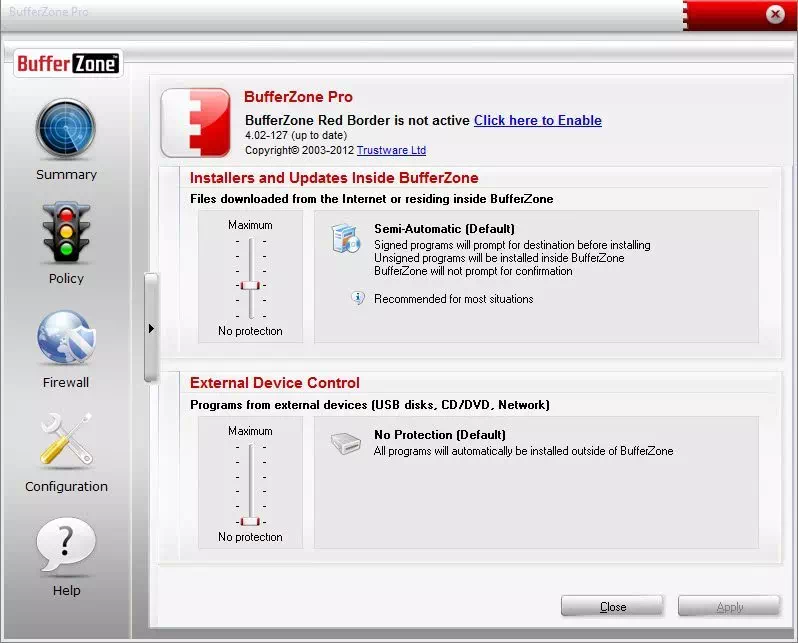Click the '4.02-127 (up to date)' version text

click(x=296, y=135)
